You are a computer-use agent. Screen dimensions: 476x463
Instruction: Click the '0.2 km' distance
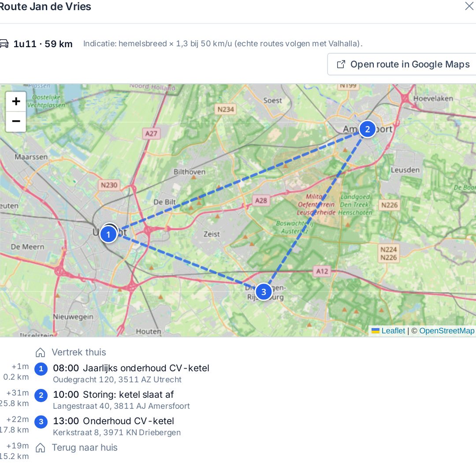[16, 377]
